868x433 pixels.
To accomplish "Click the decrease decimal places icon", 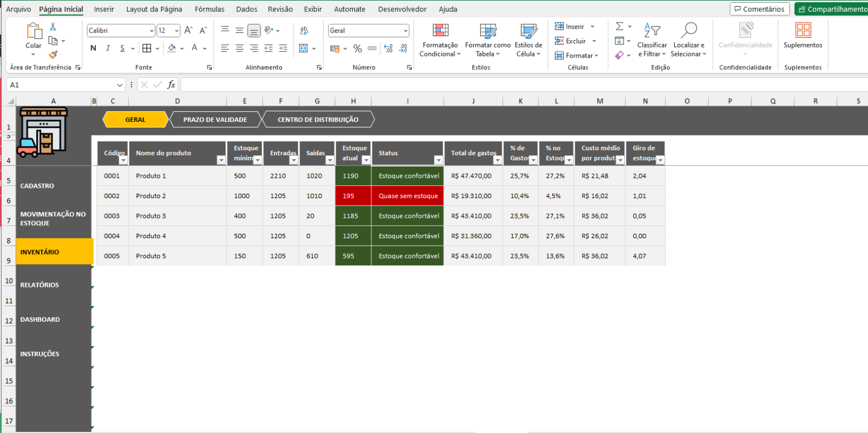I will pyautogui.click(x=405, y=49).
